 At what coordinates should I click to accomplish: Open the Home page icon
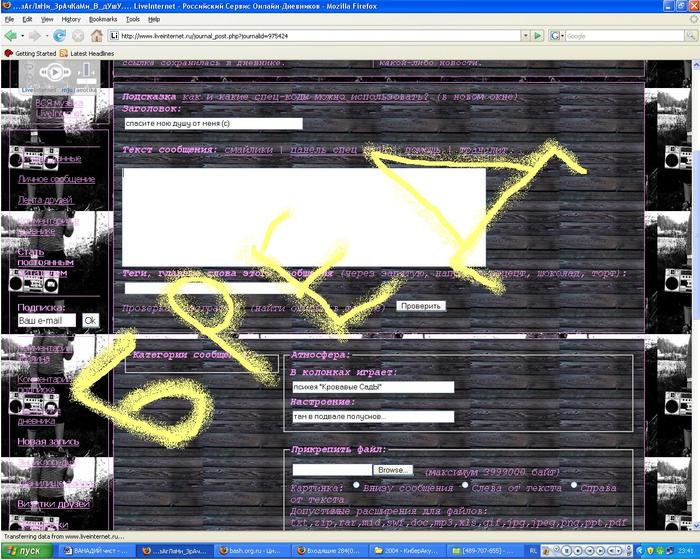pyautogui.click(x=96, y=36)
